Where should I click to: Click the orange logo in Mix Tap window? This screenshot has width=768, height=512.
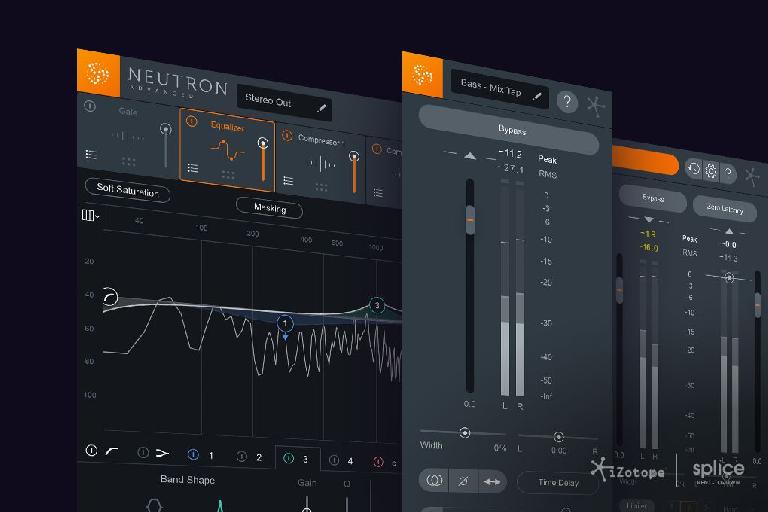tap(422, 74)
